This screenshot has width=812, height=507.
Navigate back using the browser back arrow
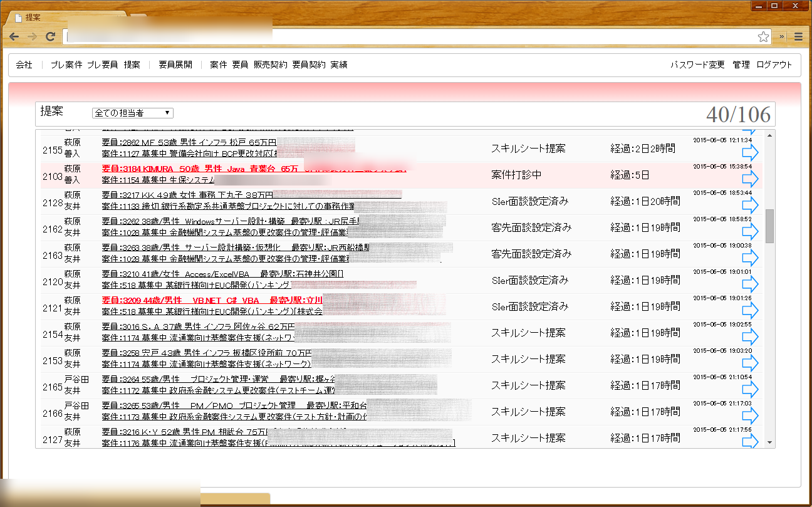tap(13, 36)
